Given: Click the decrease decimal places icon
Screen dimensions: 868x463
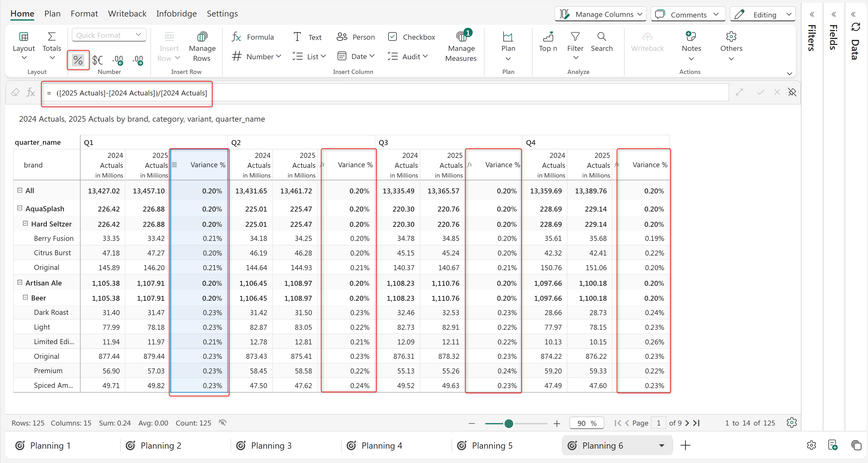Looking at the screenshot, I should pos(118,60).
